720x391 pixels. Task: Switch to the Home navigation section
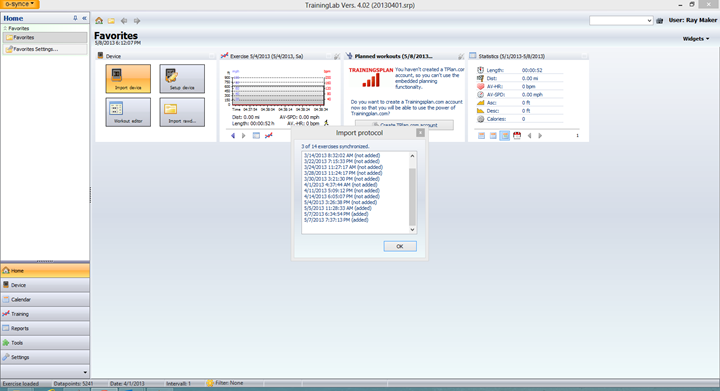[45, 271]
